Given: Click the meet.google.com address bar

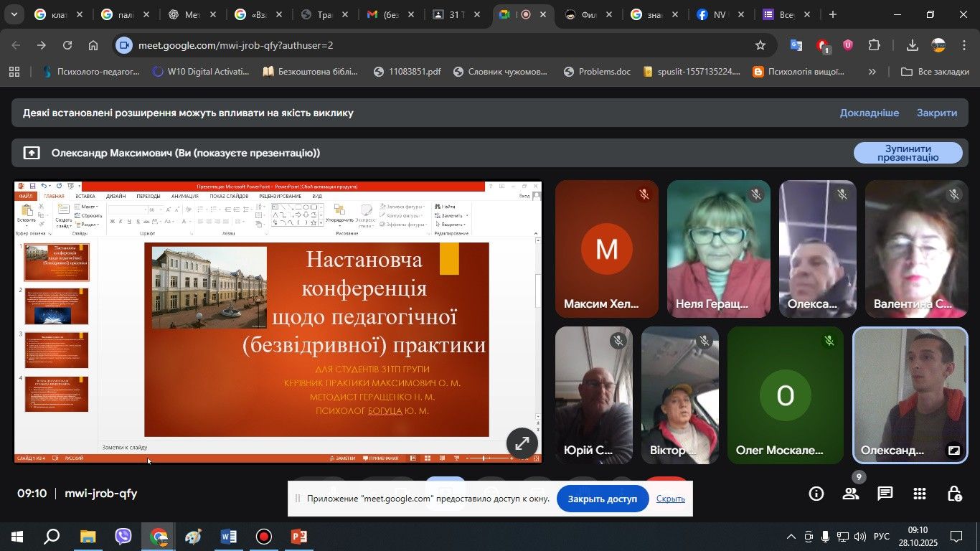Looking at the screenshot, I should pyautogui.click(x=430, y=45).
